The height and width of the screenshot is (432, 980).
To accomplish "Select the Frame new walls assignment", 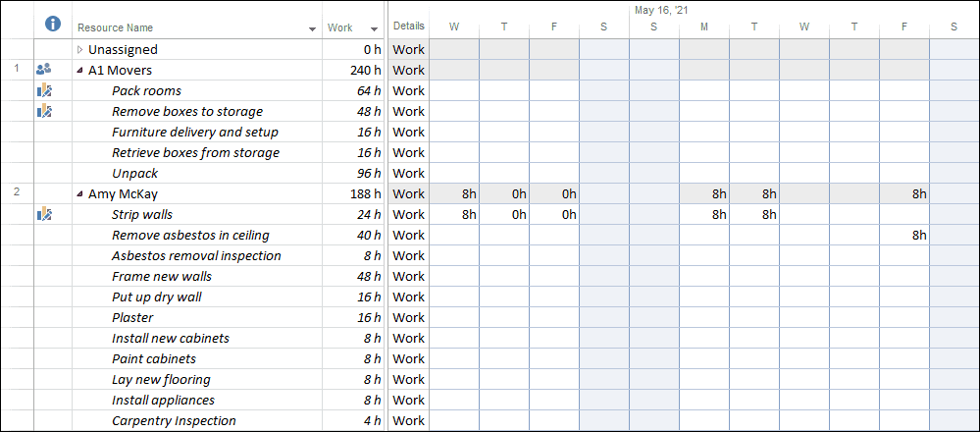I will pyautogui.click(x=162, y=276).
